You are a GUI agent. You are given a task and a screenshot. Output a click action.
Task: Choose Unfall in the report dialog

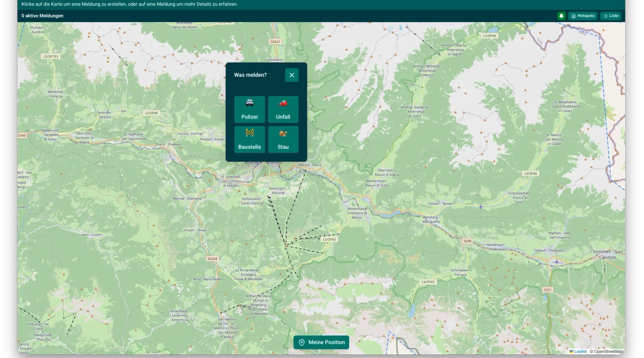pos(283,109)
